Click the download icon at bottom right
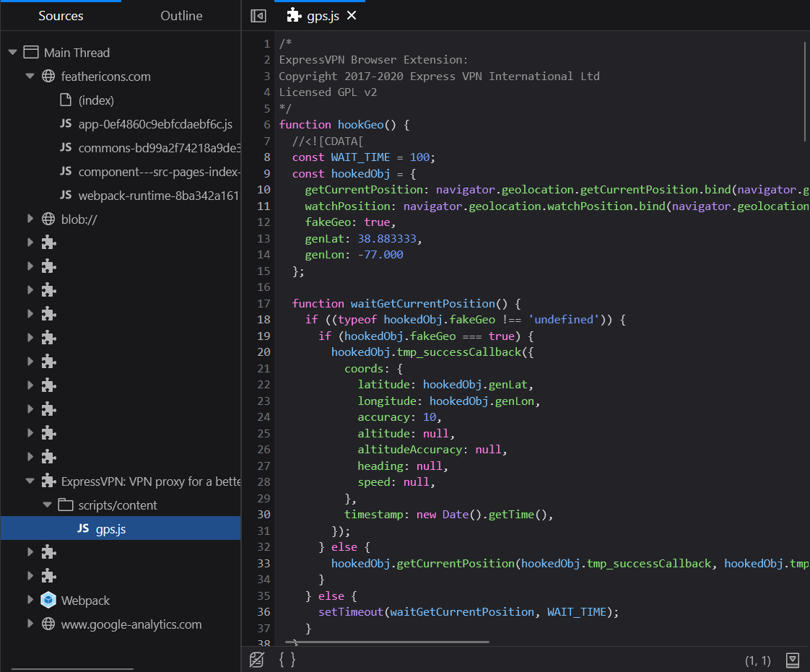This screenshot has width=810, height=672. [792, 659]
